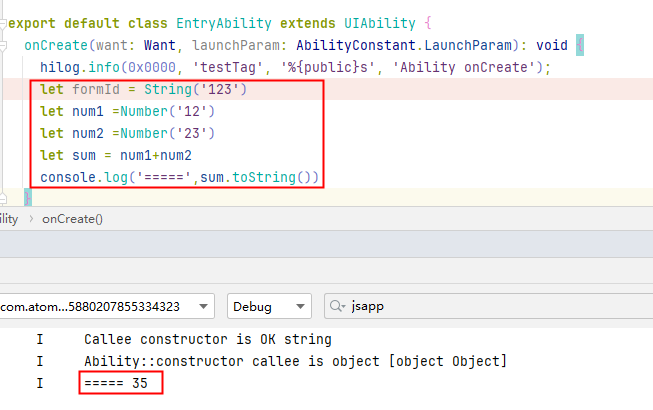Click the 'let formId = String' code line
The image size is (653, 410).
143,89
